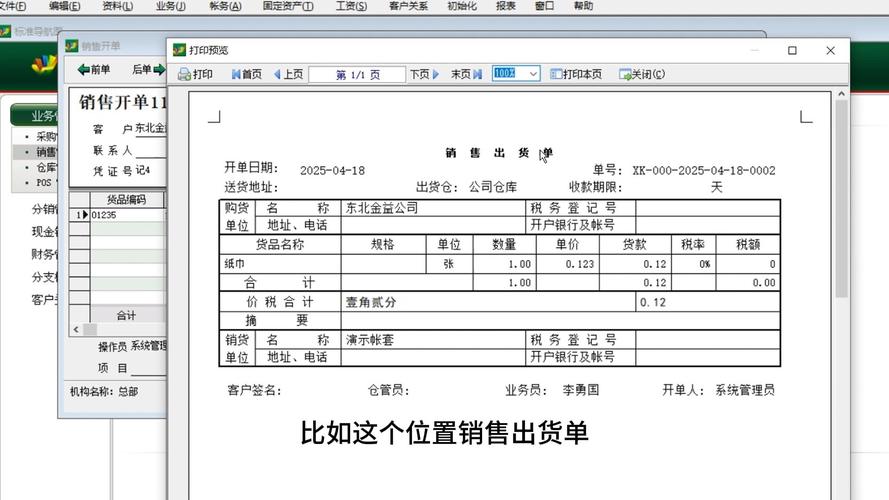Screen dimensions: 889x500
Task: Click the 联系人 input field
Action: (x=151, y=151)
